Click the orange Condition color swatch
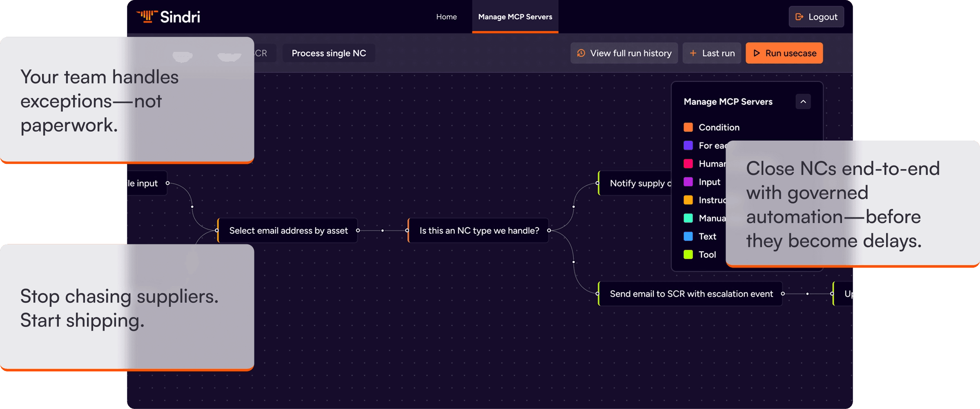Screen dimensions: 980x409 [688, 127]
